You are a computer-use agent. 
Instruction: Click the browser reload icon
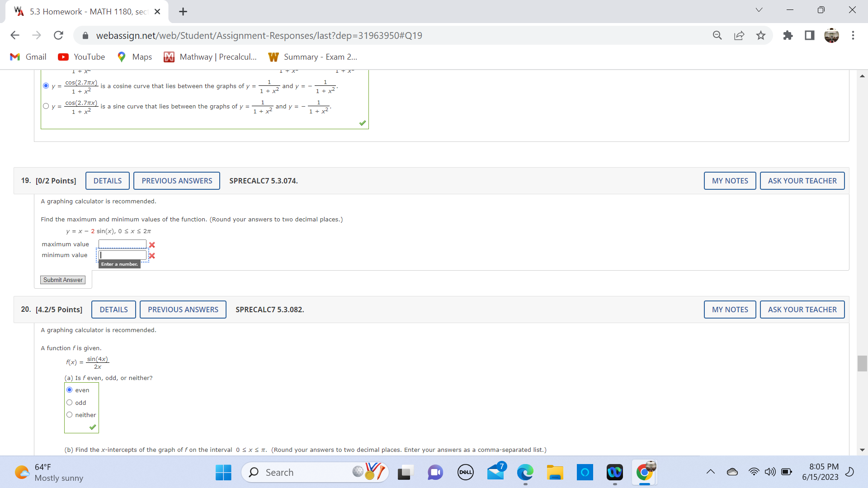coord(58,35)
